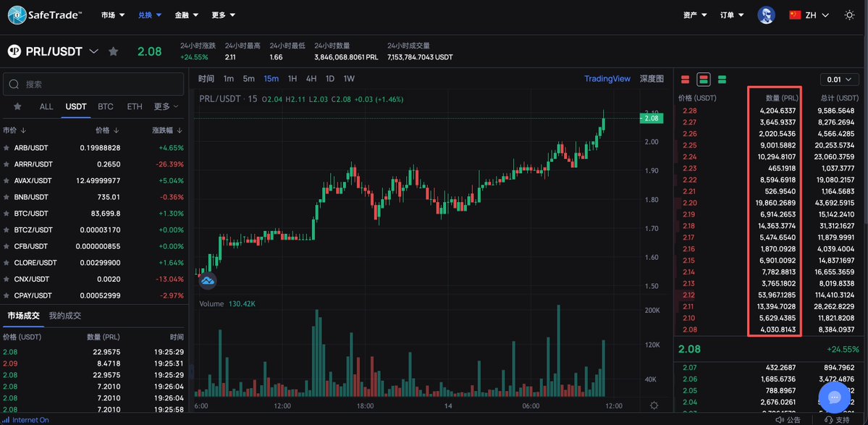Click the 2.20 ask price row
Image resolution: width=868 pixels, height=425 pixels.
pyautogui.click(x=770, y=203)
